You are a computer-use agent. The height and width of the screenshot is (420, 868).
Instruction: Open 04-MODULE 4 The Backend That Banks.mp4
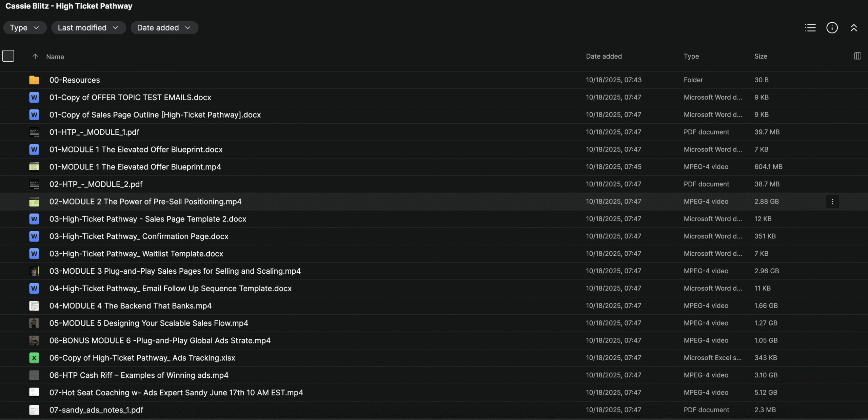tap(130, 306)
